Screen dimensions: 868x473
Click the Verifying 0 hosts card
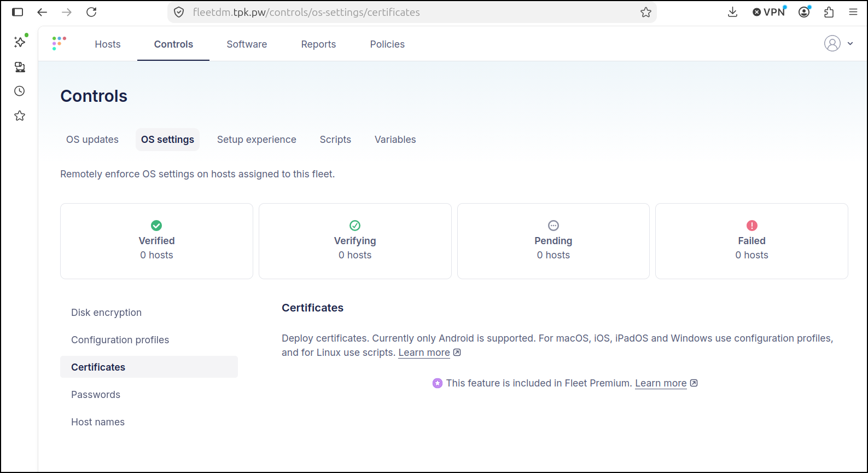355,241
